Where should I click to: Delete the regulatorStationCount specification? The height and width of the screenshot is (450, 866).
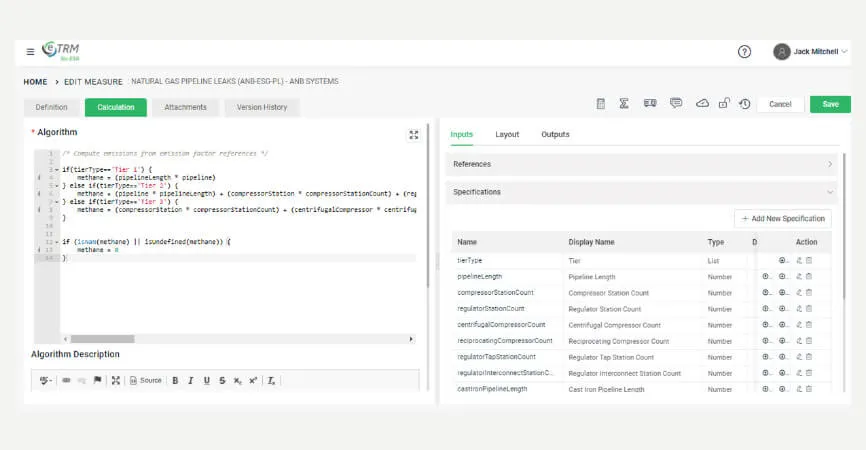(x=809, y=309)
